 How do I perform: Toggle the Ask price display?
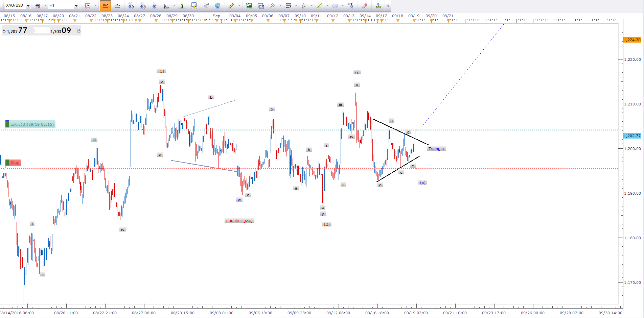(x=117, y=5)
